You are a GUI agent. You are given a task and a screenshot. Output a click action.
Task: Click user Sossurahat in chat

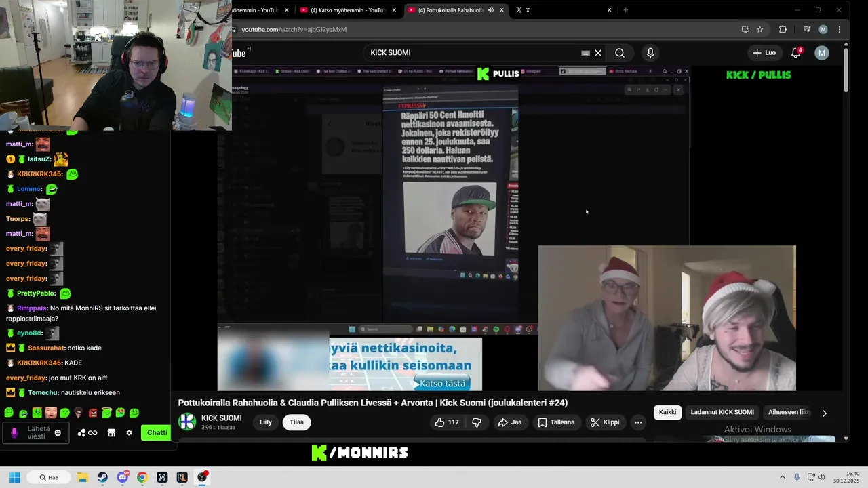point(47,348)
